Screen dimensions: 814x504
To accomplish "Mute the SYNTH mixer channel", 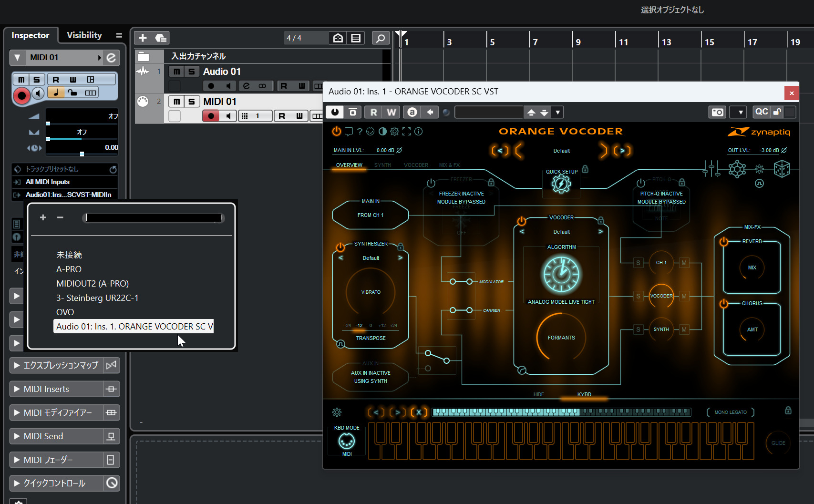I will click(x=684, y=329).
